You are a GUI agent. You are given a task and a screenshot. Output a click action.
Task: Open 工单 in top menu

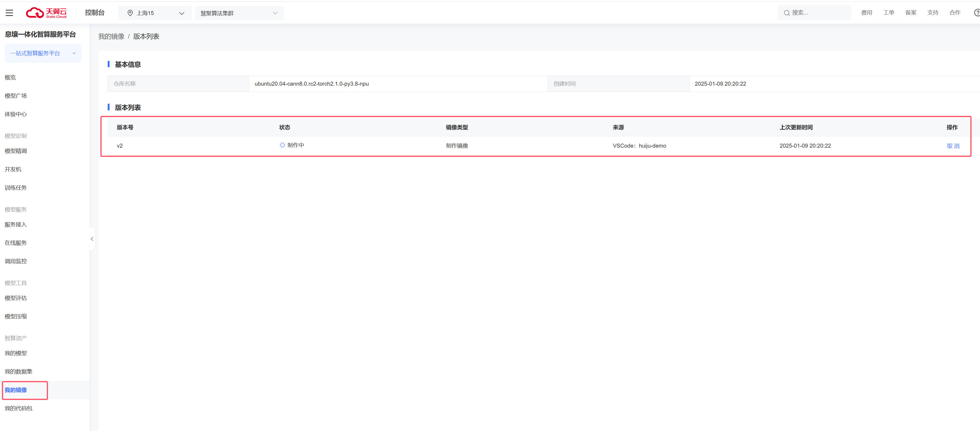click(x=888, y=13)
